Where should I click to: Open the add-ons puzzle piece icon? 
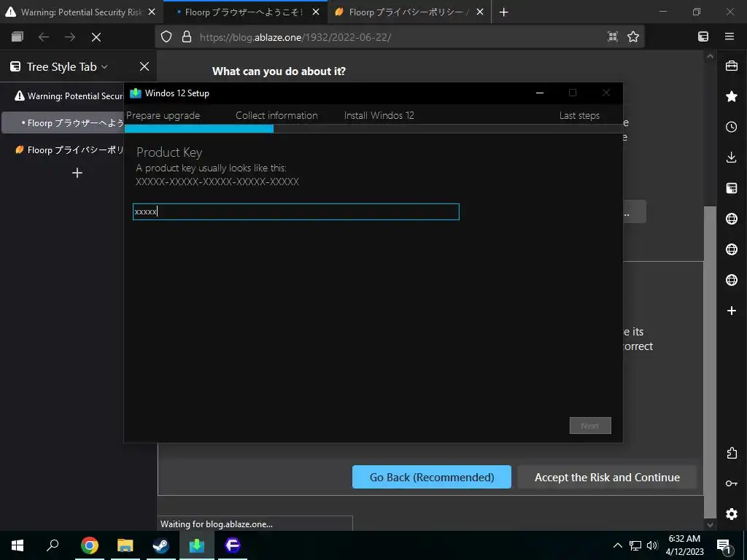click(x=731, y=453)
